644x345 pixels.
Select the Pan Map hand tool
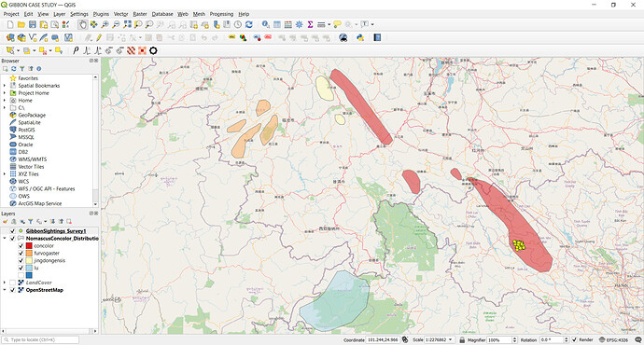tap(82, 24)
